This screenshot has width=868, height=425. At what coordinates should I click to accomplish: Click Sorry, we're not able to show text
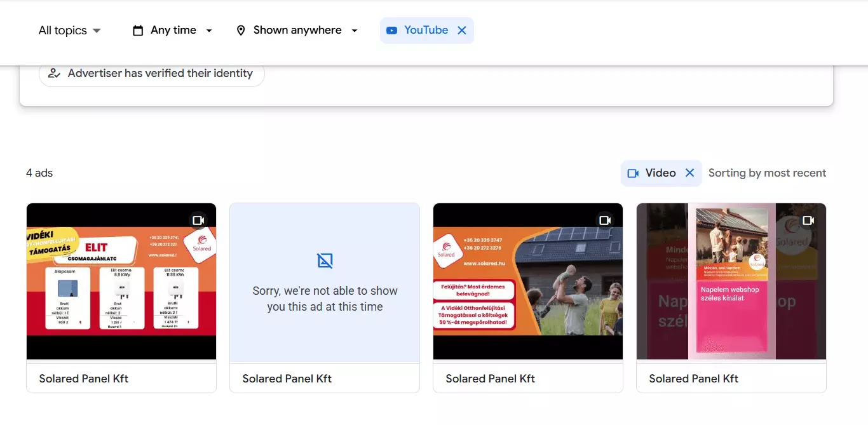point(325,299)
